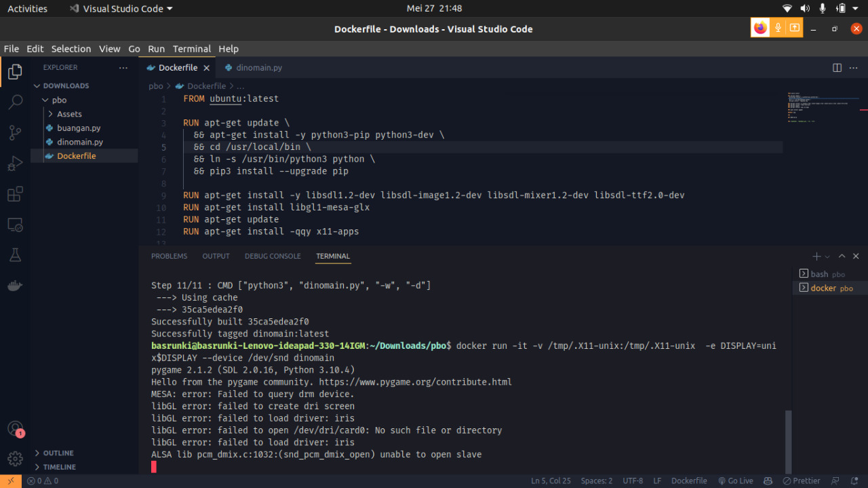Open the Manage gear icon
The height and width of the screenshot is (488, 868).
[15, 459]
